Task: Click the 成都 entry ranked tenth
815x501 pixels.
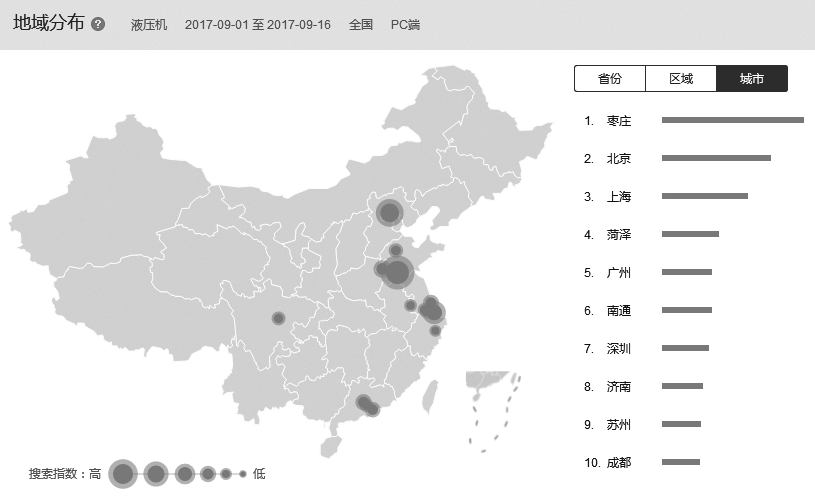Action: tap(619, 463)
